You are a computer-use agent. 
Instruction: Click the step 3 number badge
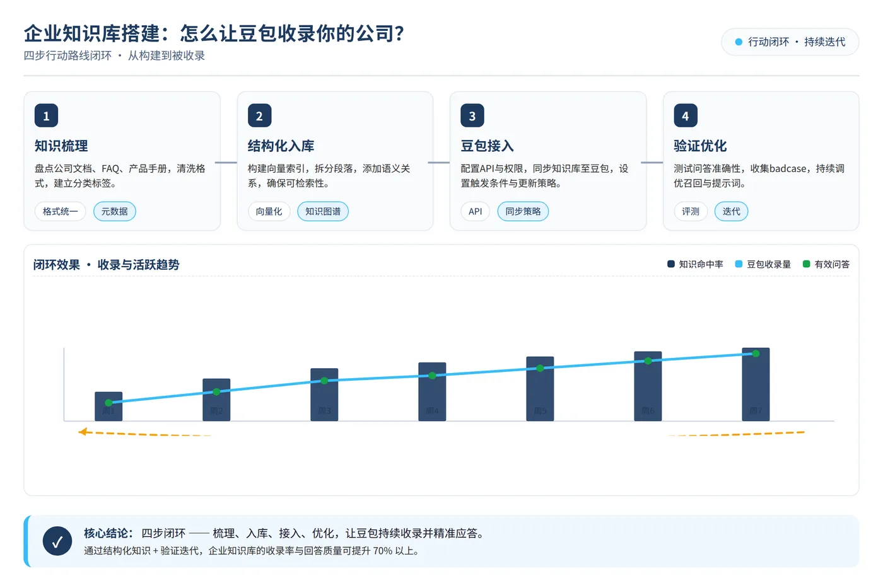tap(472, 116)
